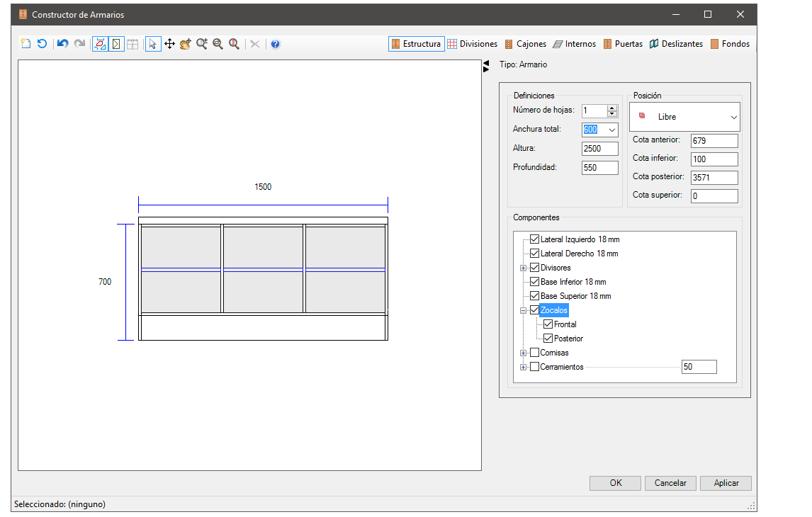Click the zoom window magnifier icon
This screenshot has width=812, height=517.
(x=218, y=44)
